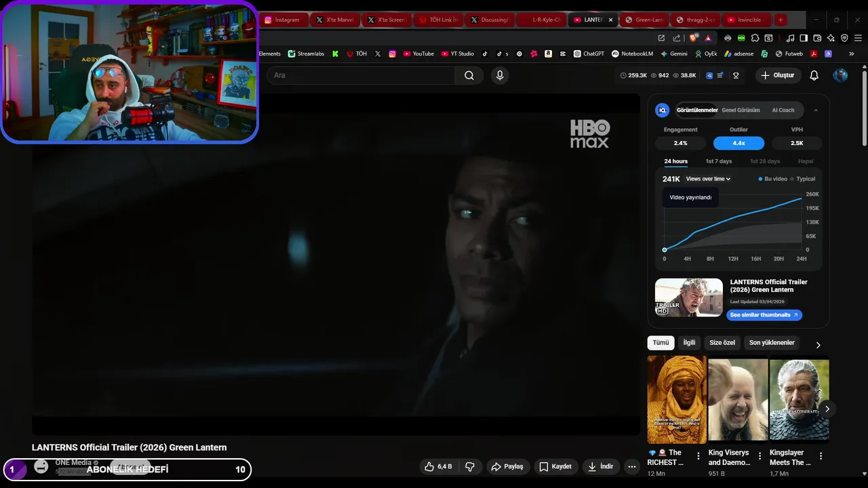Open a new browser tab
868x488 pixels.
(x=781, y=20)
